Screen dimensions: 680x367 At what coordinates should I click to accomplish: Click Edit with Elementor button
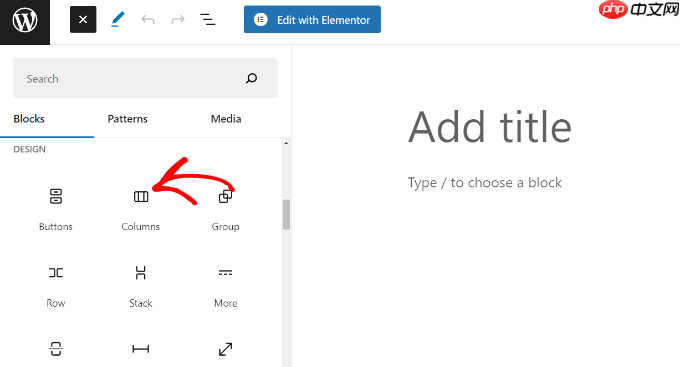click(x=312, y=20)
